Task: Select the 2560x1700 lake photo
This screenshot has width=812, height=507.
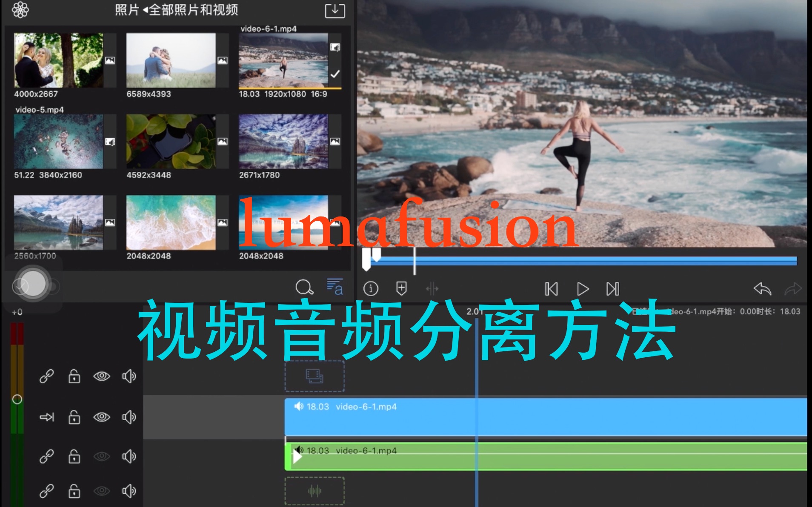Action: coord(58,222)
